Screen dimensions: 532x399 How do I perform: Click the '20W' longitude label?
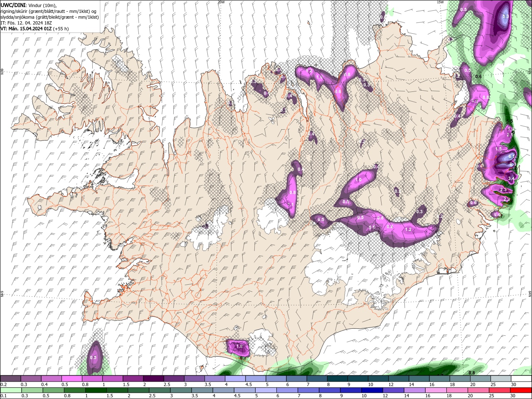pos(221,2)
